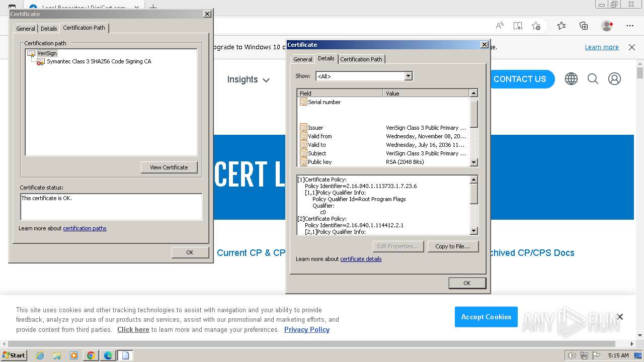Expand the Insights menu on DigiCert site
The image size is (644, 362).
point(248,79)
